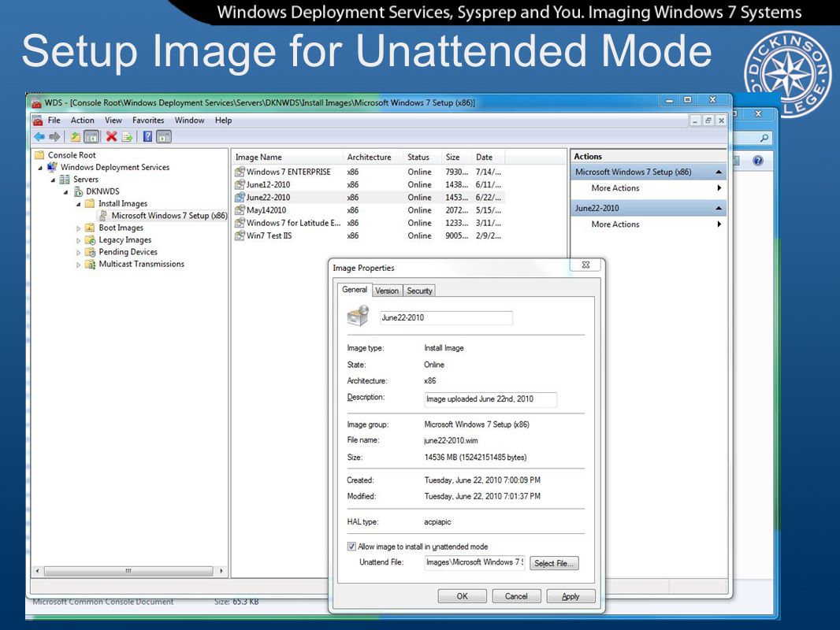This screenshot has height=630, width=840.
Task: Collapse Microsoft Windows 7 Setup (x86) actions section
Action: coord(719,172)
